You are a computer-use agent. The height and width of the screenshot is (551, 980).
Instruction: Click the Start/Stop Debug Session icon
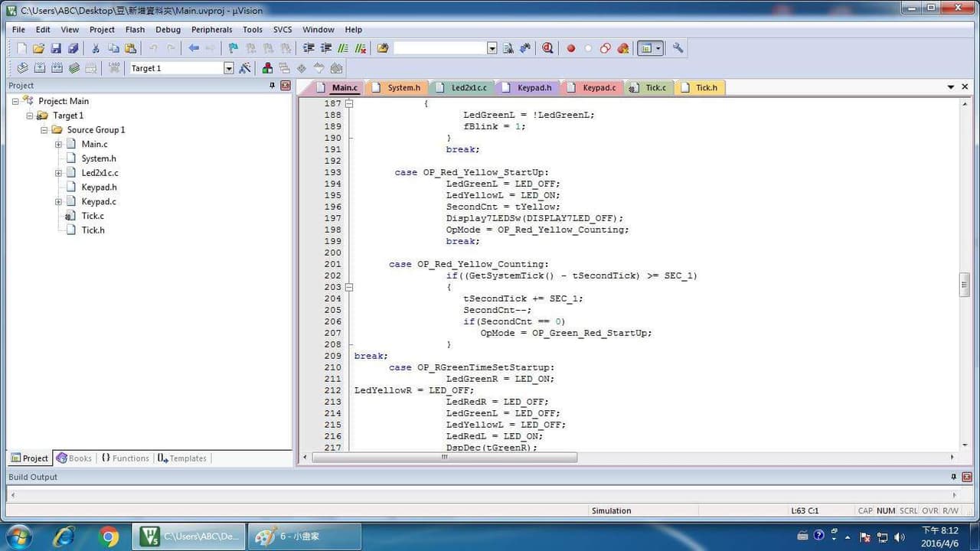tap(547, 48)
